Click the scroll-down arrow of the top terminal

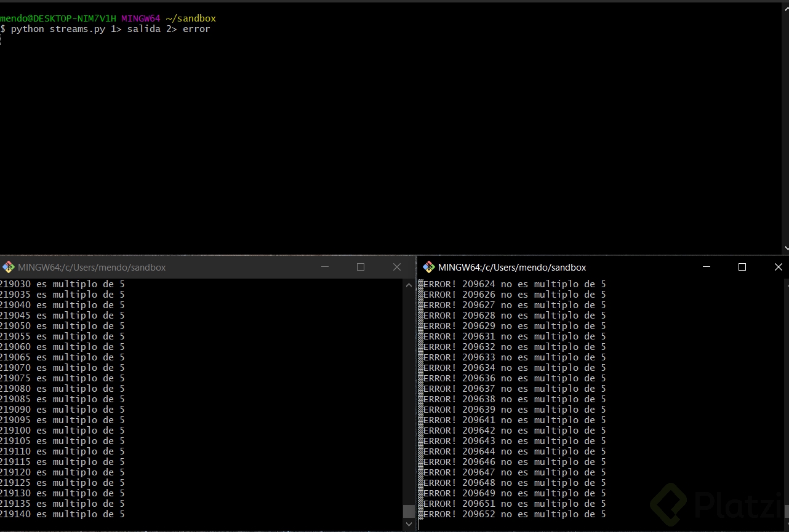[x=786, y=248]
